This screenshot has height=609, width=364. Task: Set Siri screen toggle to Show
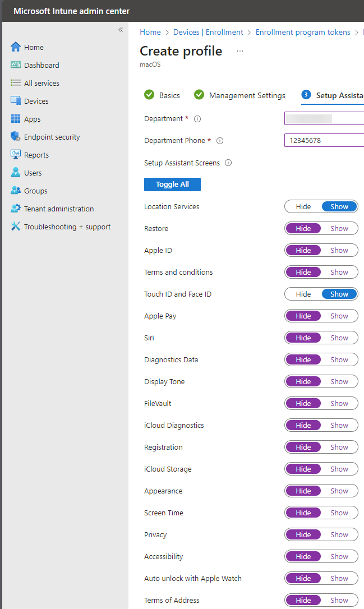click(339, 338)
